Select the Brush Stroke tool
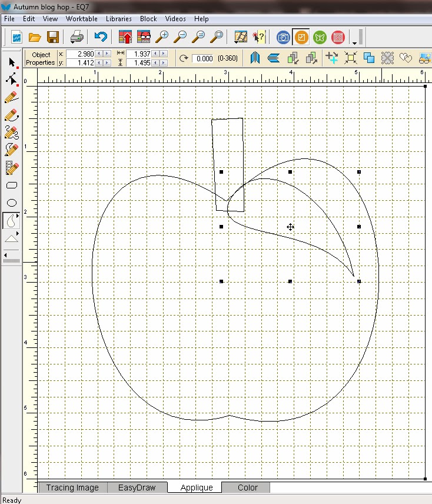 coord(12,150)
